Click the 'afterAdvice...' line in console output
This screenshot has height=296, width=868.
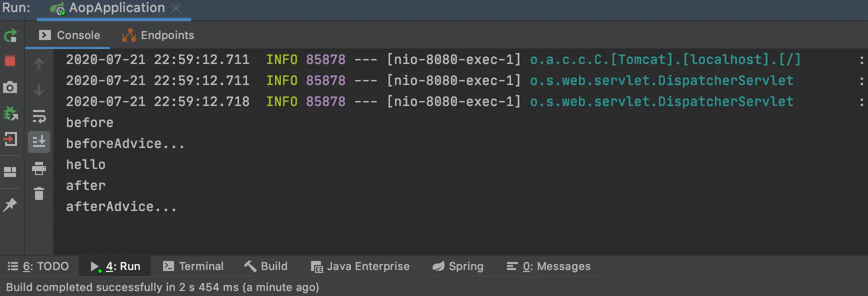[x=121, y=206]
